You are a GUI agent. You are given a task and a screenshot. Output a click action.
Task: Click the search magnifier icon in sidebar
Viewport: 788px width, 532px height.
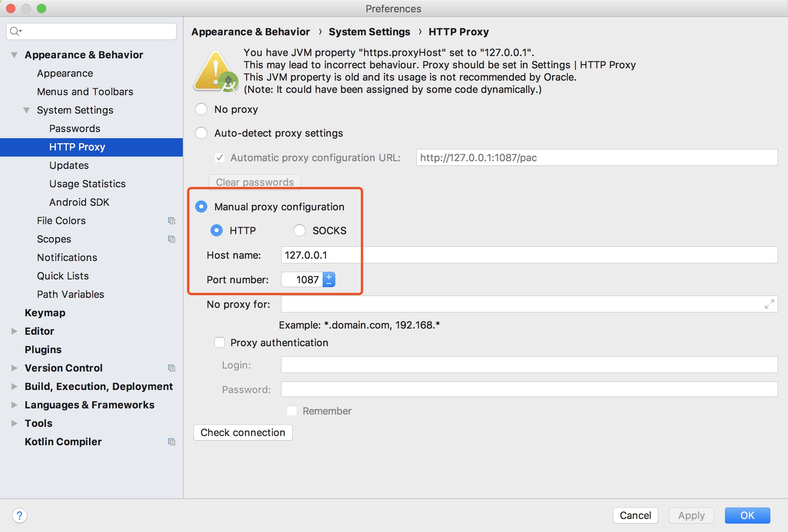pos(15,31)
